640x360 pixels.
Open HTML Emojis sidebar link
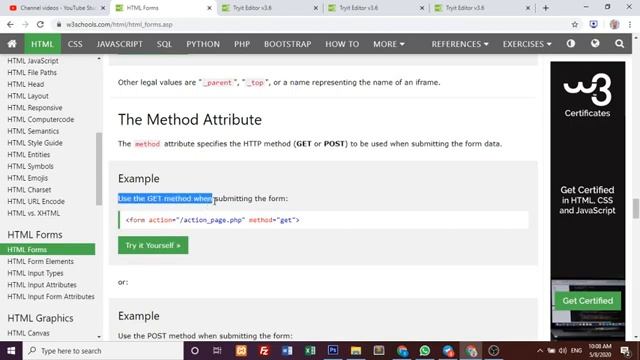(27, 178)
